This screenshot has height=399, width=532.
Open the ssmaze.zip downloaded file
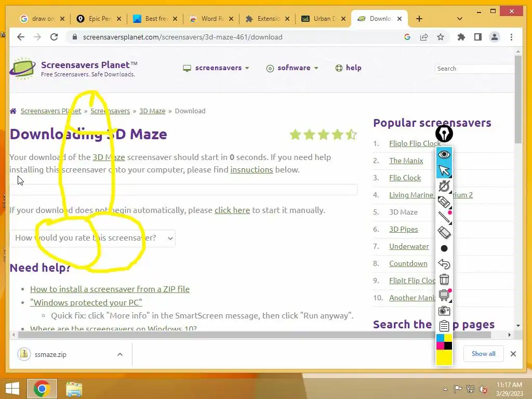[50, 354]
